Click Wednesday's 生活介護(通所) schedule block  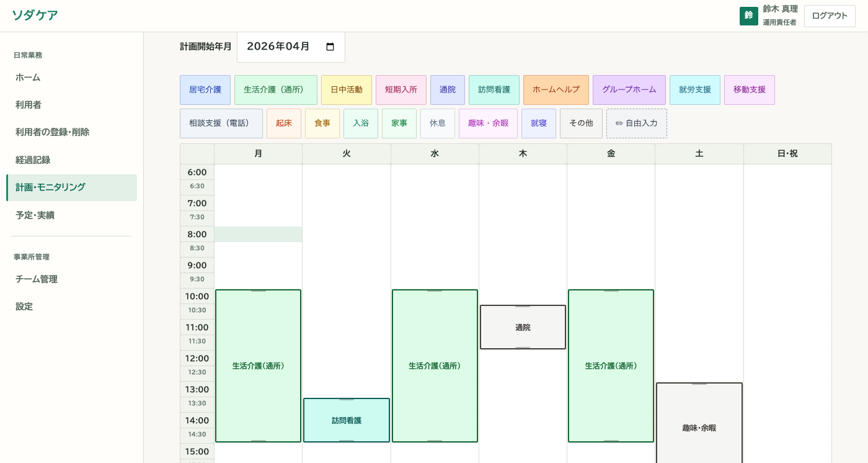[435, 366]
